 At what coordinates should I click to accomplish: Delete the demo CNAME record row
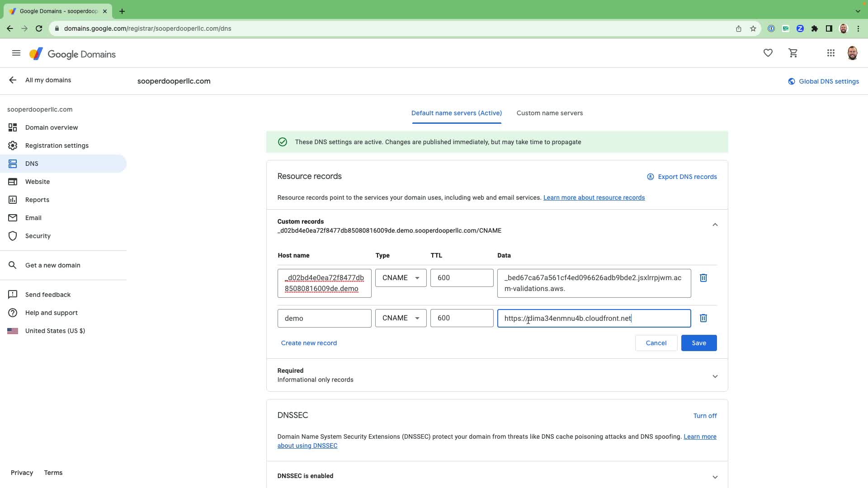click(x=703, y=318)
